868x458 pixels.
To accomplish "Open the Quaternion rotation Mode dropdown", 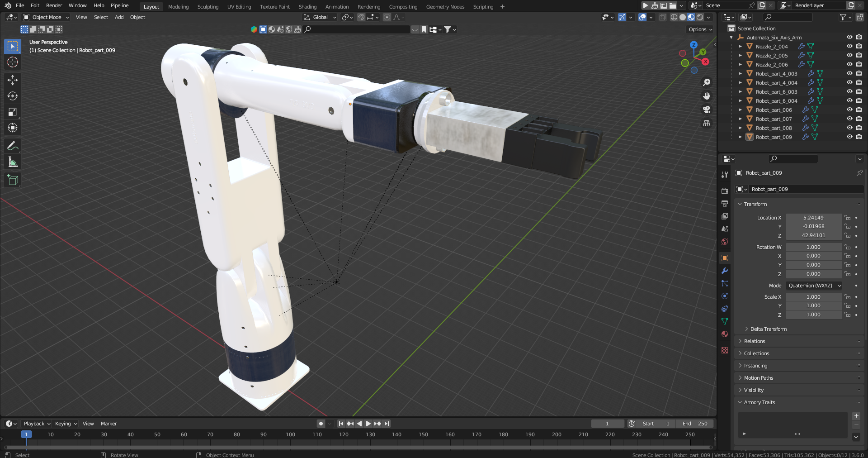I will click(814, 286).
